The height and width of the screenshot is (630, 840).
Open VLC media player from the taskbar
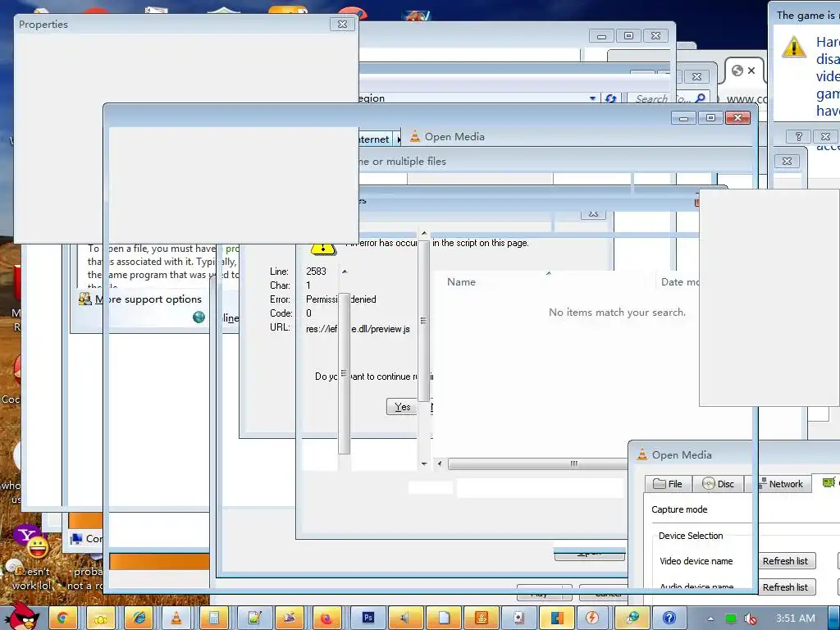pos(176,619)
